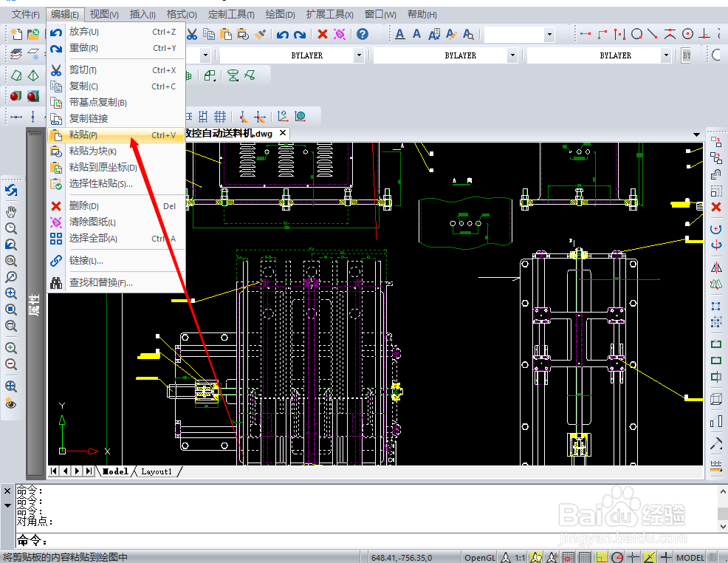This screenshot has width=728, height=563.
Task: Toggle Grid display in status bar
Action: [585, 557]
